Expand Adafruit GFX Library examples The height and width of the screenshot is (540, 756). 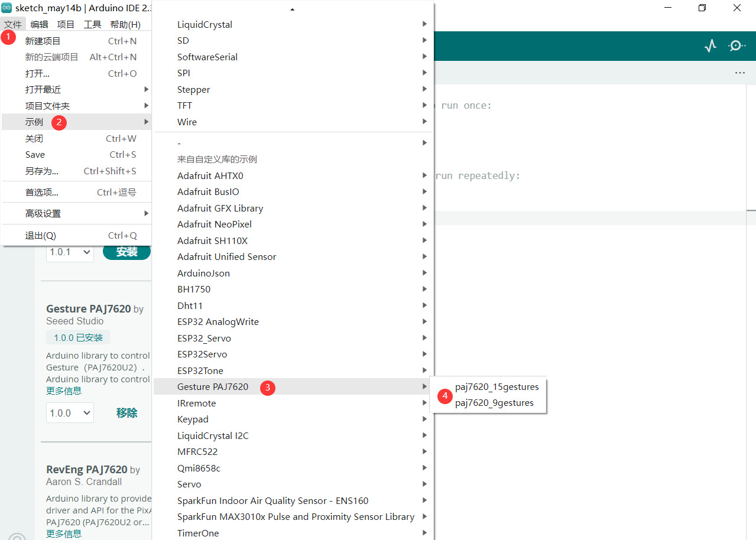293,208
